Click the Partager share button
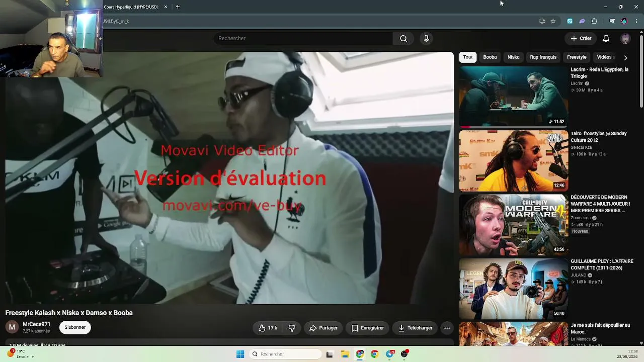This screenshot has height=362, width=644. pos(324,328)
